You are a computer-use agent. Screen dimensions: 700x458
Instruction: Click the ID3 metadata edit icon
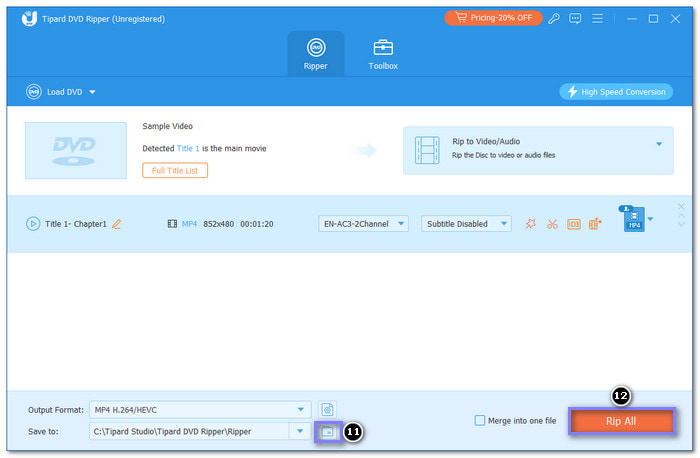pos(574,224)
